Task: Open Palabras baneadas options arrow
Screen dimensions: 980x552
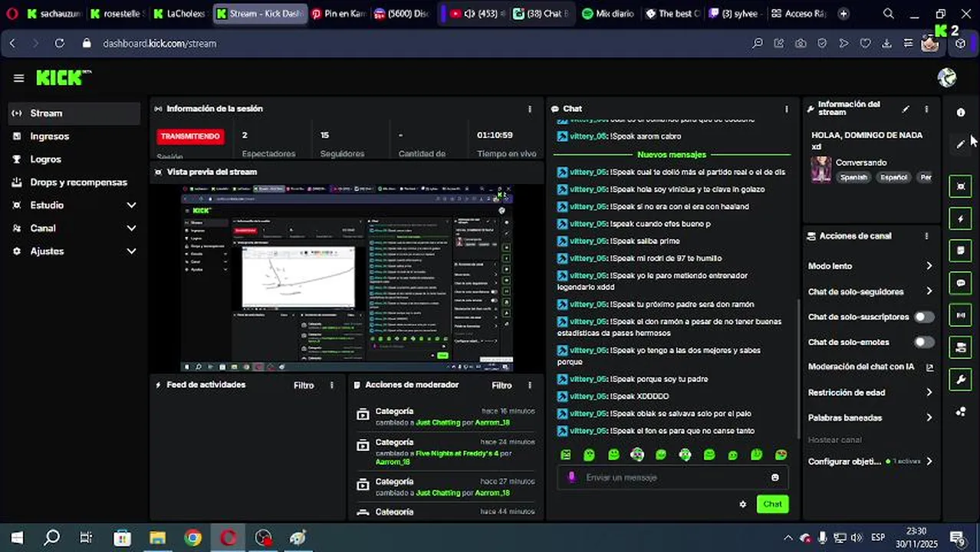Action: pyautogui.click(x=929, y=418)
